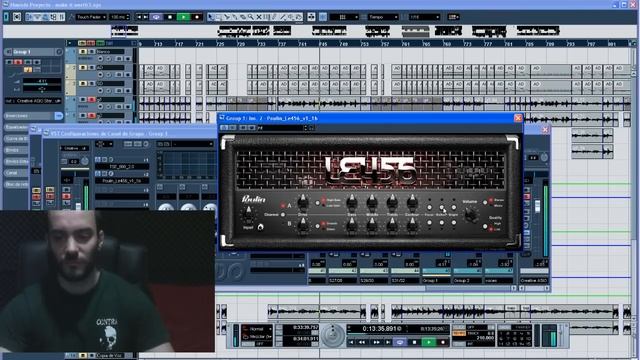Image resolution: width=640 pixels, height=360 pixels.
Task: Click the amp Volume knob
Action: [x=471, y=214]
